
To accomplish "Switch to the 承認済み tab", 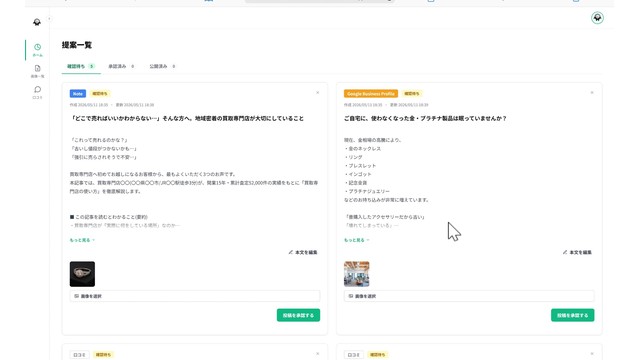I will pyautogui.click(x=121, y=66).
